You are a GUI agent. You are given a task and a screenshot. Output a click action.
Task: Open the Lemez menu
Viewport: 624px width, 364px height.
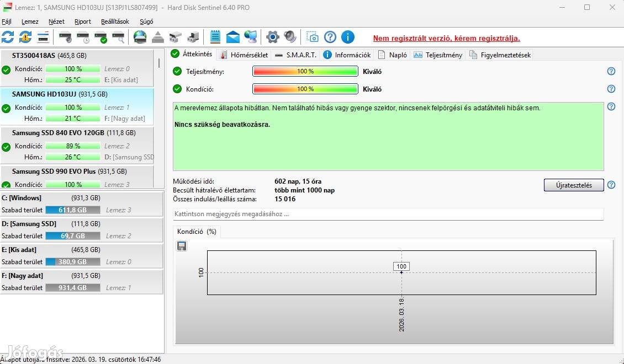[x=30, y=22]
